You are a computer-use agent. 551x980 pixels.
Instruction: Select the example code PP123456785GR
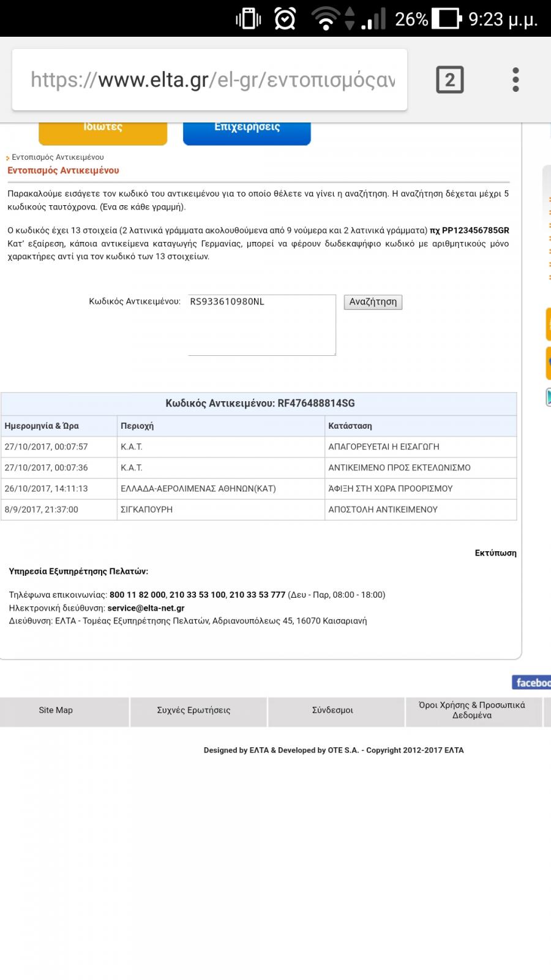(476, 230)
